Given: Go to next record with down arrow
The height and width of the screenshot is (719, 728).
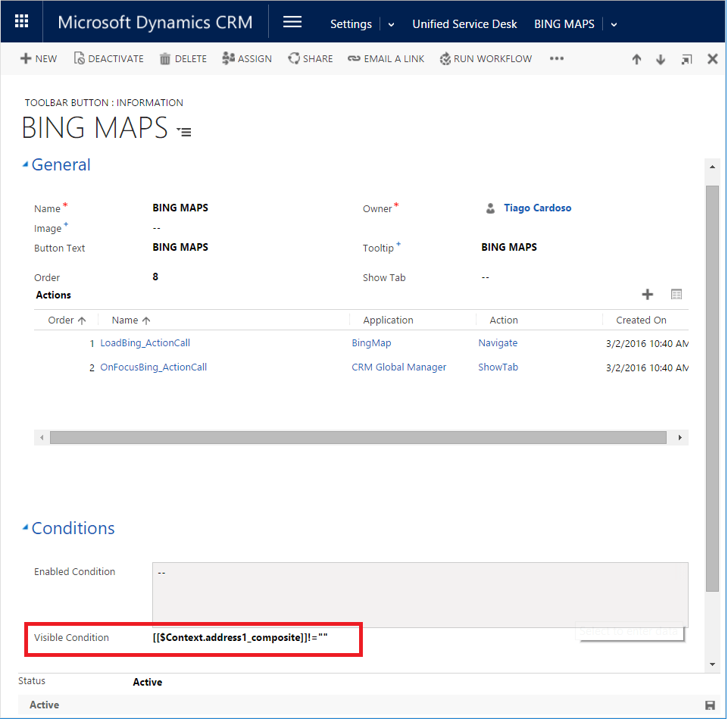Looking at the screenshot, I should click(x=661, y=59).
